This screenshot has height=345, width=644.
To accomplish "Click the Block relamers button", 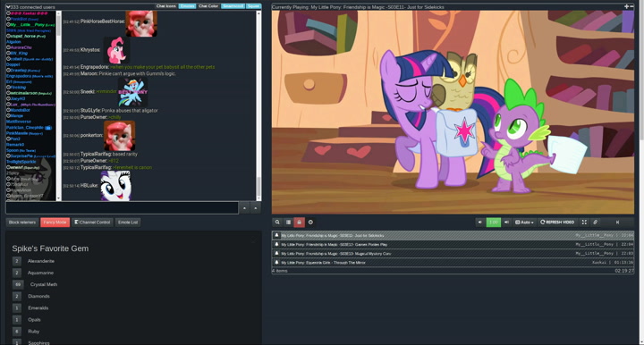I will coord(22,223).
